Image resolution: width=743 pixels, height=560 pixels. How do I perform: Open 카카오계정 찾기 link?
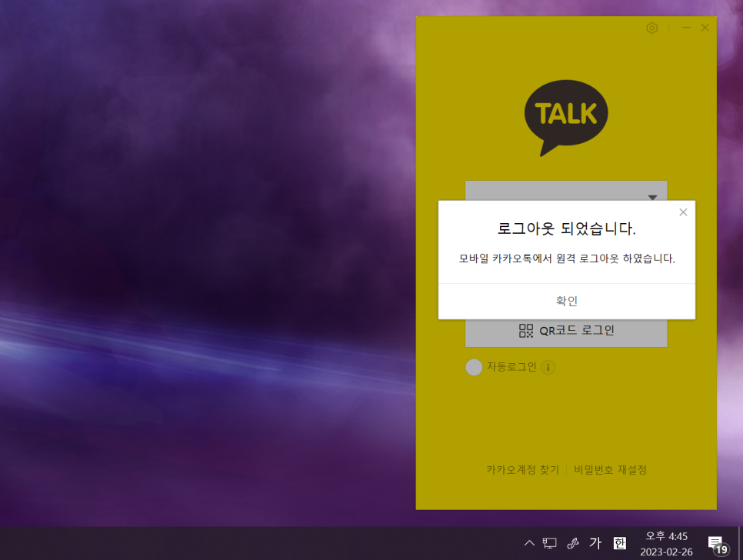[522, 469]
